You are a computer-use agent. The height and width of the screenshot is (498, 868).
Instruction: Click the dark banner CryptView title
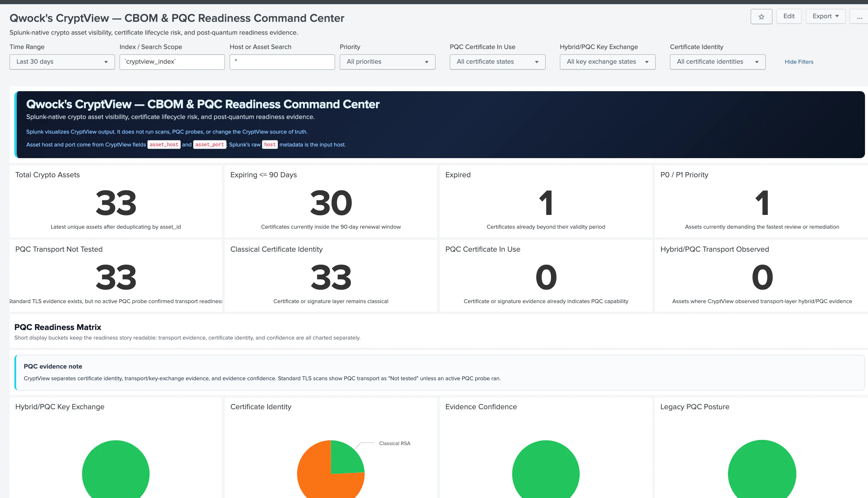point(202,104)
